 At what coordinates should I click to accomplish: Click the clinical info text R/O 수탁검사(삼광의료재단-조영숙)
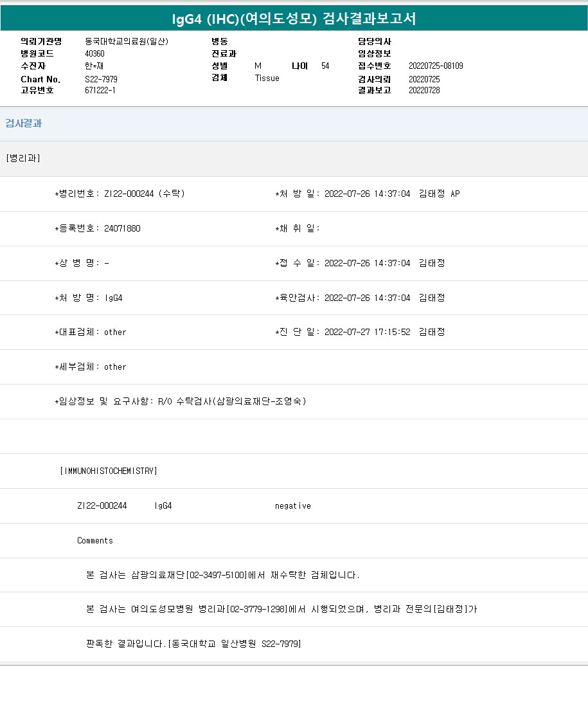[x=232, y=401]
